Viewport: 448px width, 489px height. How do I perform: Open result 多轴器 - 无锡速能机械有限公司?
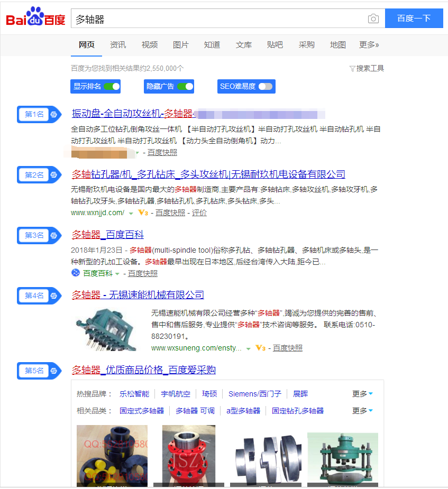138,294
